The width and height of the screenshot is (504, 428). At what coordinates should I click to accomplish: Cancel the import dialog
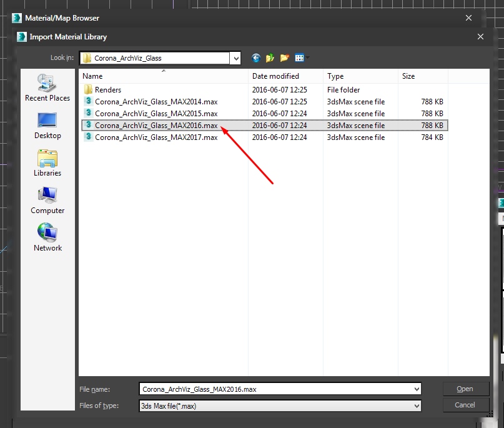tap(466, 405)
